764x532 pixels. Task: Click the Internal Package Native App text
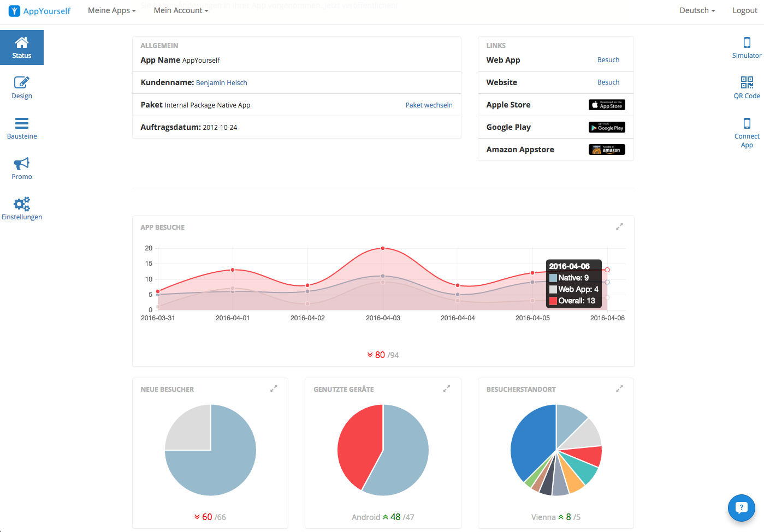(208, 105)
